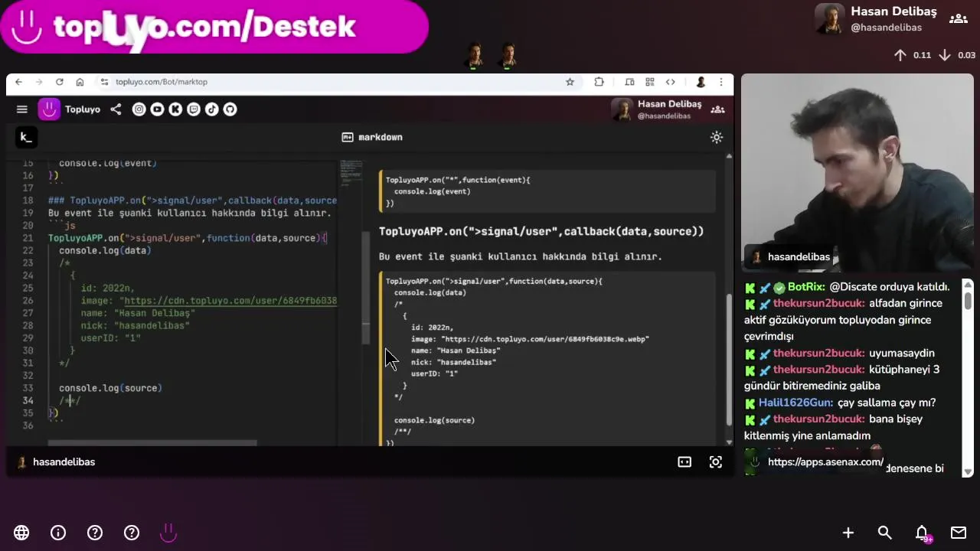Click the share icon beside Topluyo
This screenshot has height=551, width=980.
click(116, 109)
